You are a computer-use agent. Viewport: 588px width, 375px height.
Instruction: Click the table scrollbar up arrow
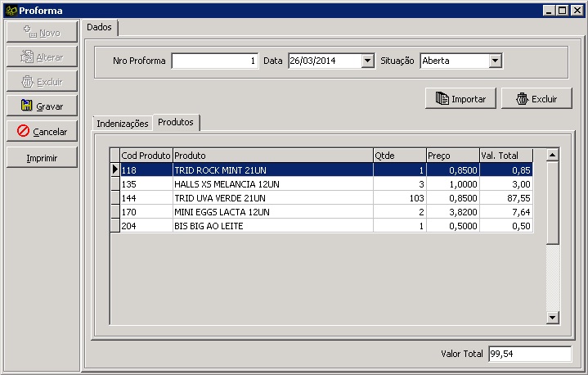[552, 155]
